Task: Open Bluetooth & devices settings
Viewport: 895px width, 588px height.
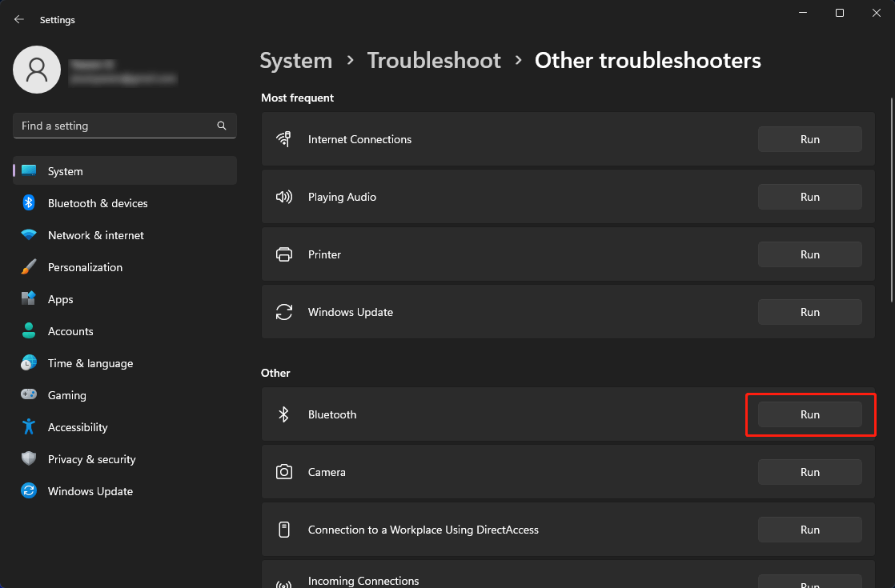Action: coord(125,202)
